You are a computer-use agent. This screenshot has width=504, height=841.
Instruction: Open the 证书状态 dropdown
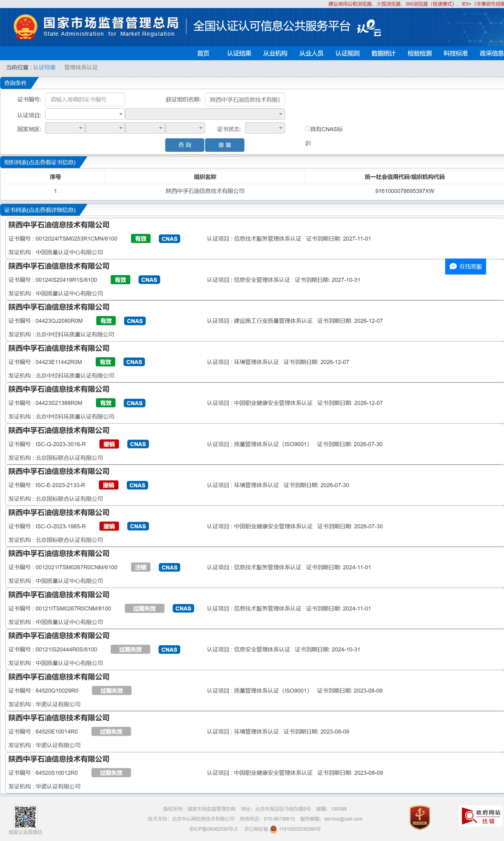(265, 128)
